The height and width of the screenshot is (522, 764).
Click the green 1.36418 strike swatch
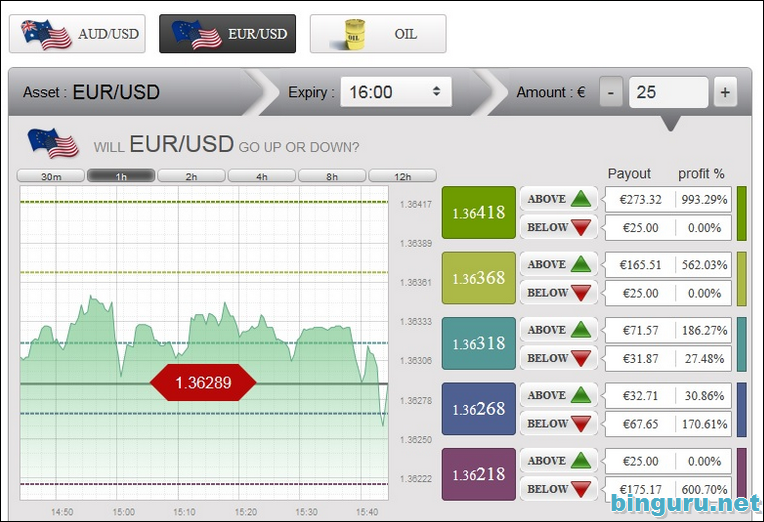478,213
